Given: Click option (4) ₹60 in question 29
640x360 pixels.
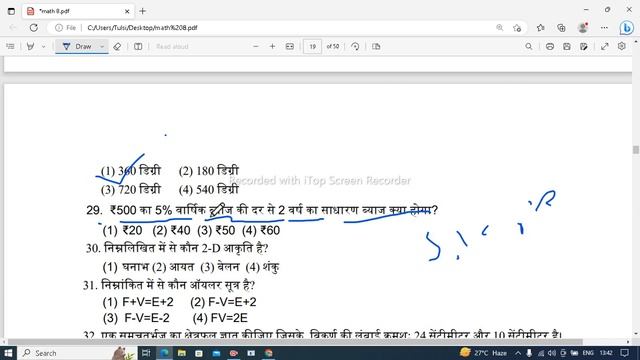Looking at the screenshot, I should 261,231.
